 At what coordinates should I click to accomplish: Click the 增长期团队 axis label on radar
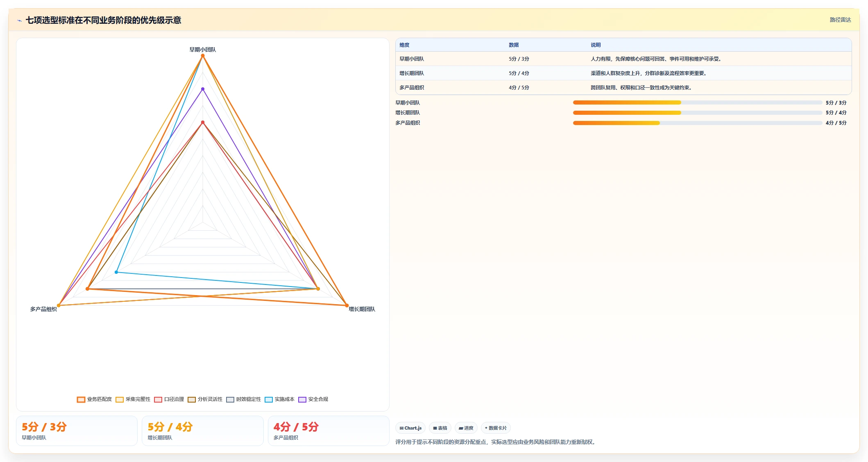[362, 309]
